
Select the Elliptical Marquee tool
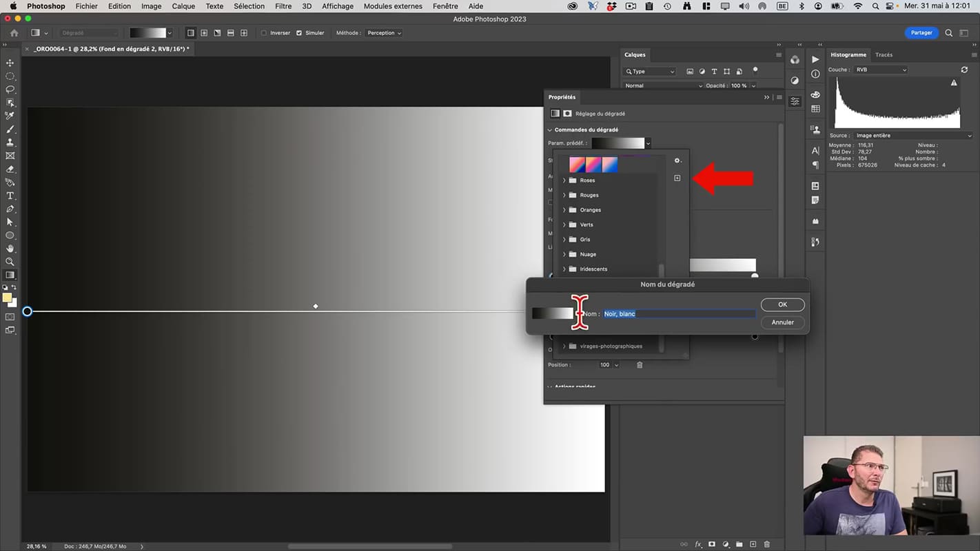(10, 76)
